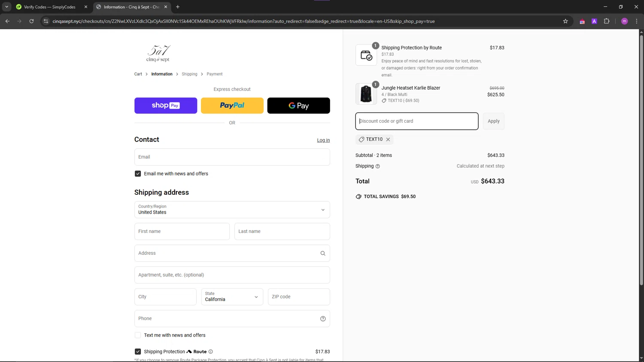Viewport: 644px width, 362px height.
Task: Reload the checkout page
Action: (31, 21)
